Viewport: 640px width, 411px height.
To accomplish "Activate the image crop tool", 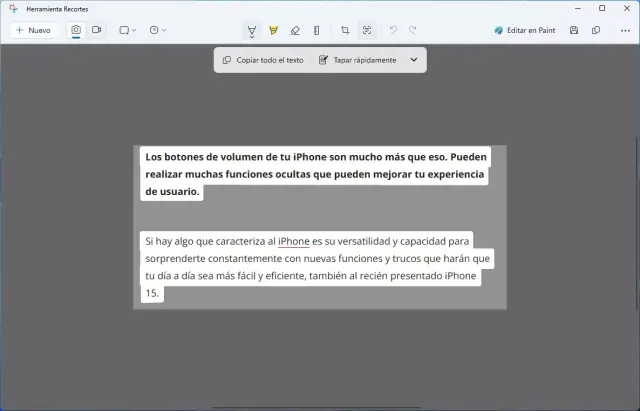I will (345, 30).
